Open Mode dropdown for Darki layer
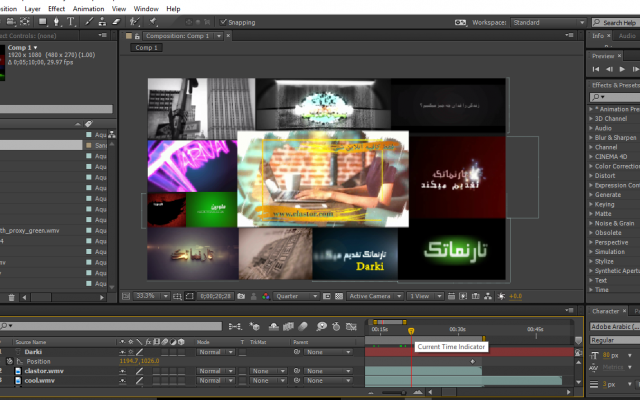Viewport: 640px width, 400px height. [x=216, y=352]
